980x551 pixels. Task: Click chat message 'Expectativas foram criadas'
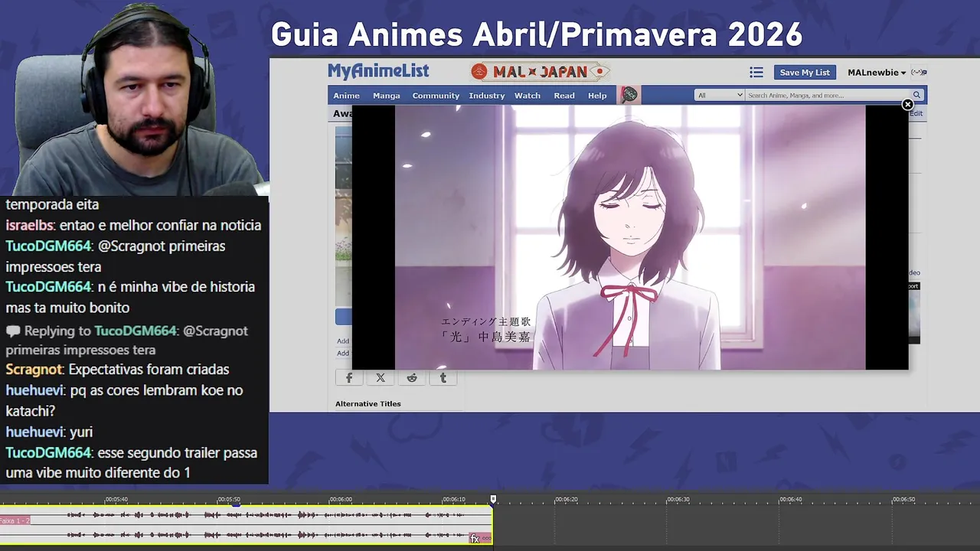pyautogui.click(x=149, y=370)
